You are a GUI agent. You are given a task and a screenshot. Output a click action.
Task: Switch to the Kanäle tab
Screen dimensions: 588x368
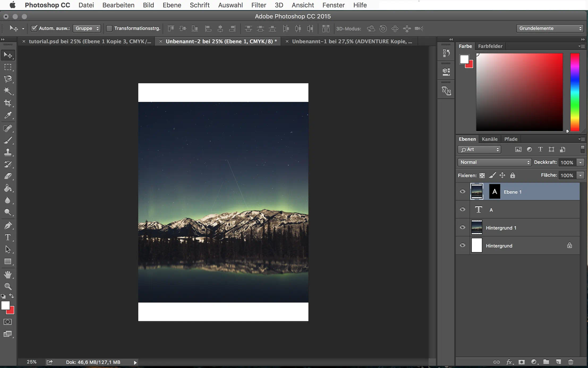coord(489,139)
